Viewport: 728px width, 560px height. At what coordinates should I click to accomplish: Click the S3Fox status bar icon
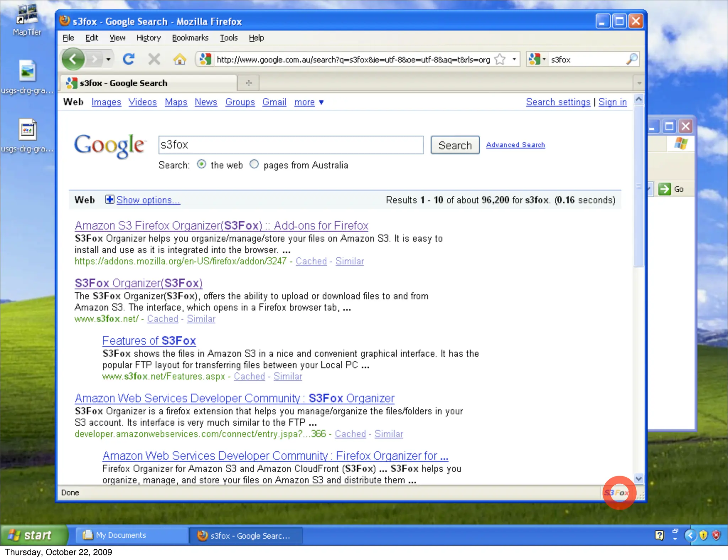click(617, 493)
